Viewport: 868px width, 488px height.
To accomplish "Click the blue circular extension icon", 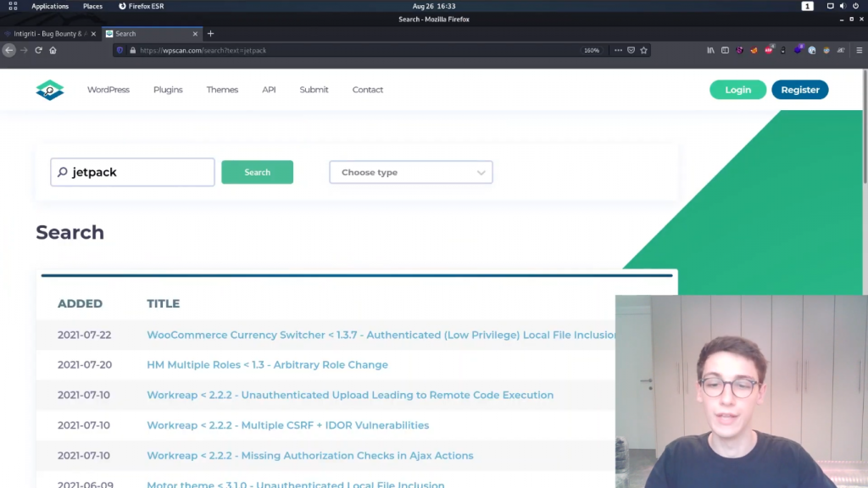I will [812, 50].
